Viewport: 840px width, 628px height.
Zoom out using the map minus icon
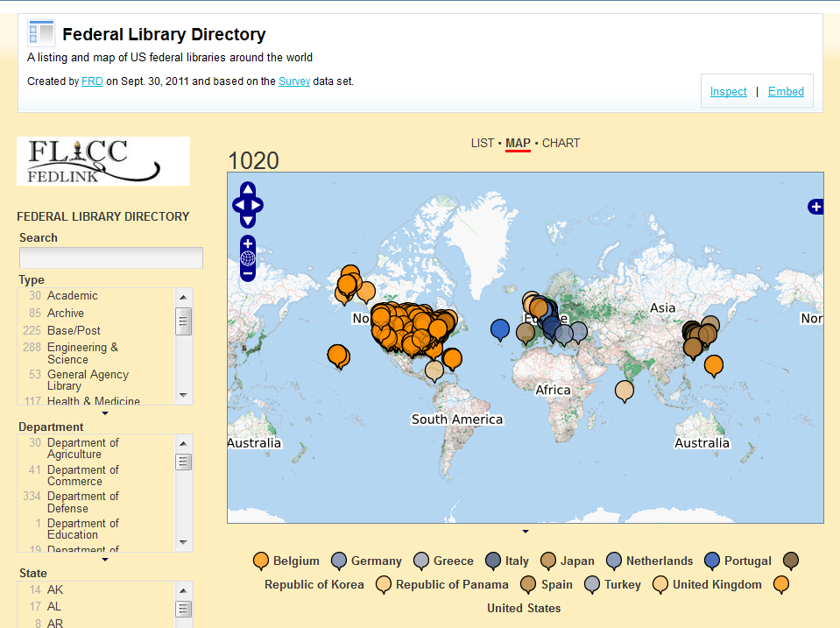pos(248,274)
